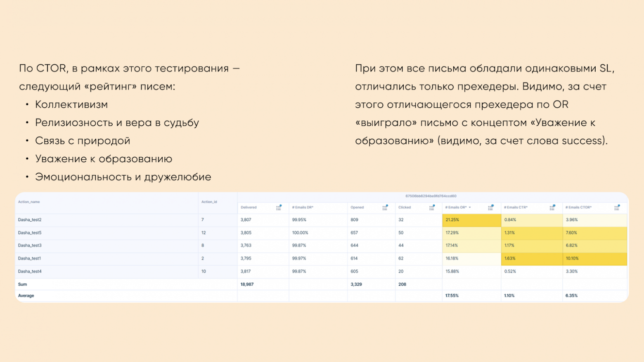Click the Action_id column header

click(x=208, y=202)
